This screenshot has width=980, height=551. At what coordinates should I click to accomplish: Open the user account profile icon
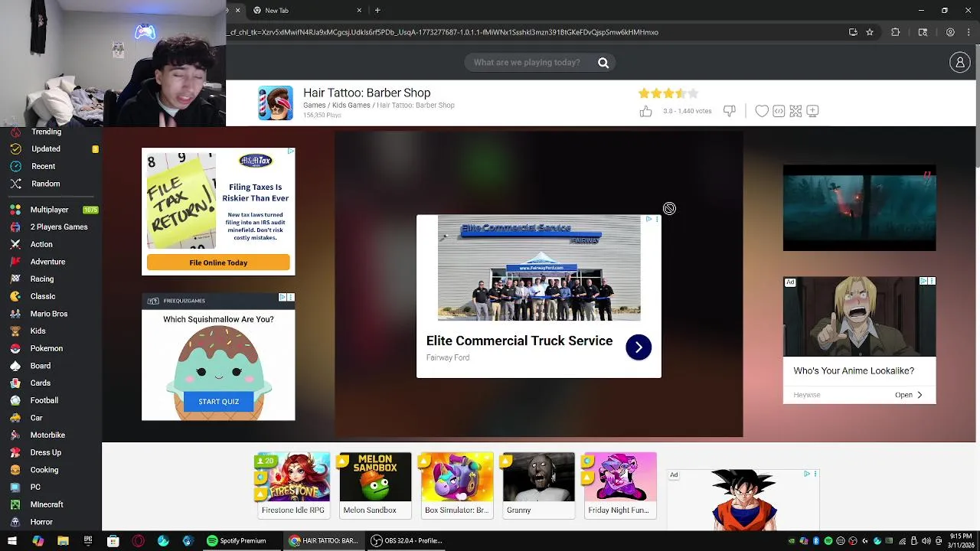tap(960, 63)
